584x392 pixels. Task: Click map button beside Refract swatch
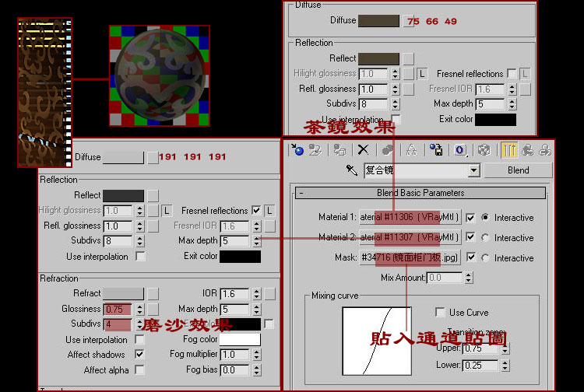153,293
